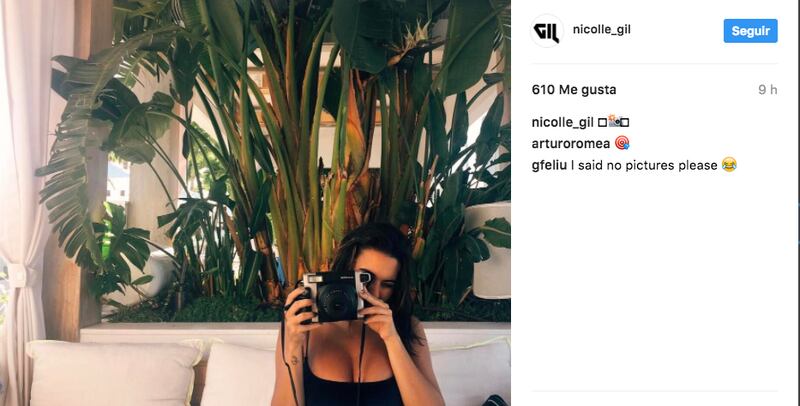The image size is (800, 406).
Task: Click the post photo of woman with camera
Action: [x=255, y=203]
